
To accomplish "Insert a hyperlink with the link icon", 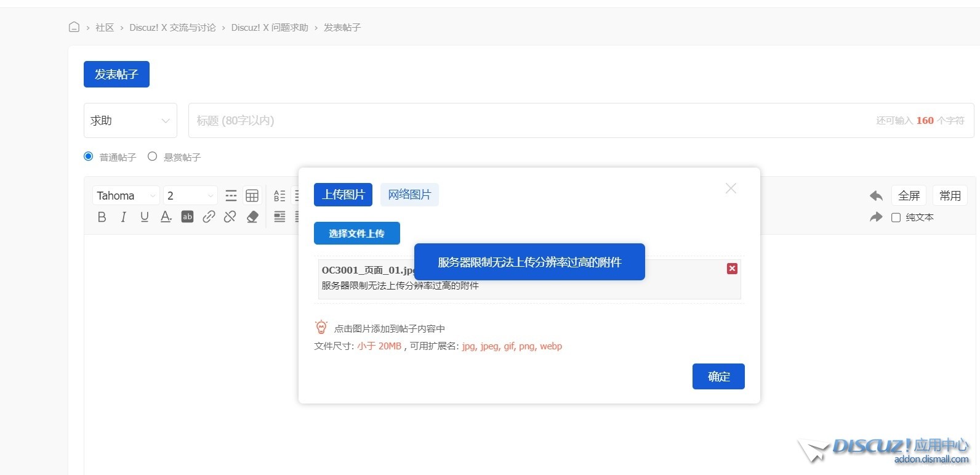I will pos(209,217).
